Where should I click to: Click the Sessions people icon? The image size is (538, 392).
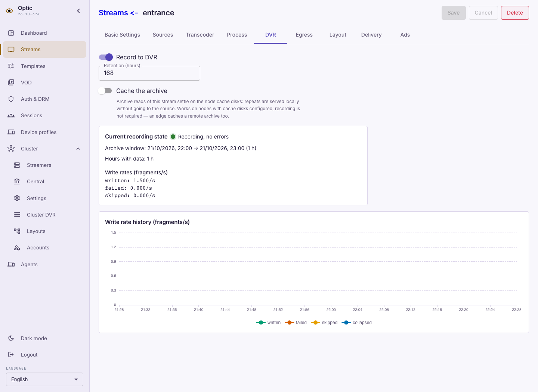(11, 116)
